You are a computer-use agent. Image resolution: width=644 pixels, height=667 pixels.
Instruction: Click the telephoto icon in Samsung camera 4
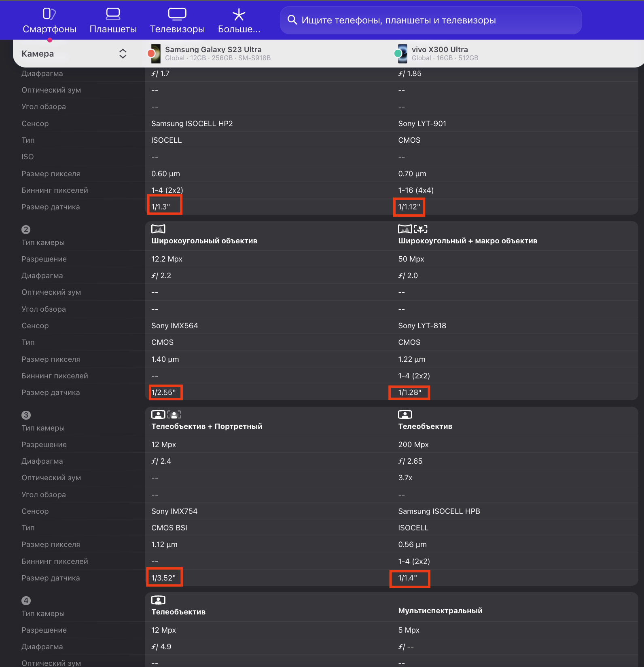pos(158,600)
